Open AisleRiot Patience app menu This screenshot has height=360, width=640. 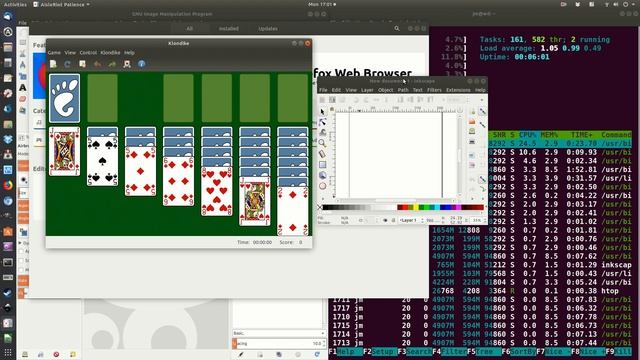(61, 4)
